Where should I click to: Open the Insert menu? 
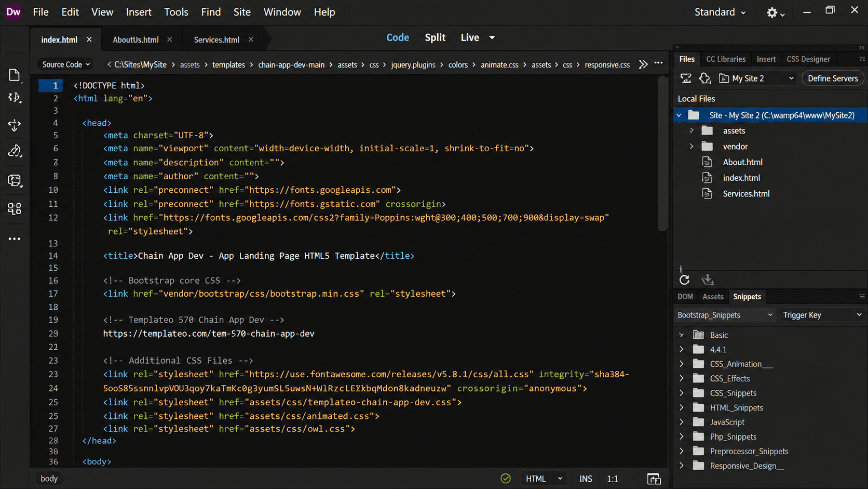coord(139,12)
